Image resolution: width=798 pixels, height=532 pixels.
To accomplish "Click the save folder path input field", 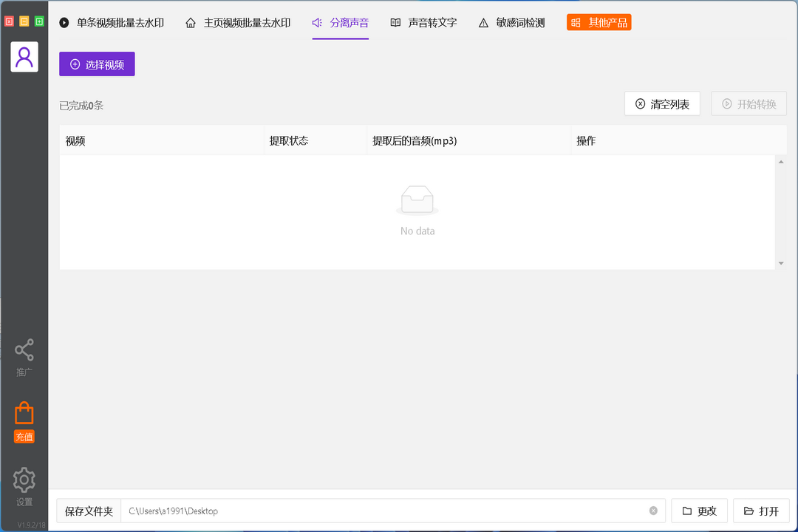I will pos(369,511).
